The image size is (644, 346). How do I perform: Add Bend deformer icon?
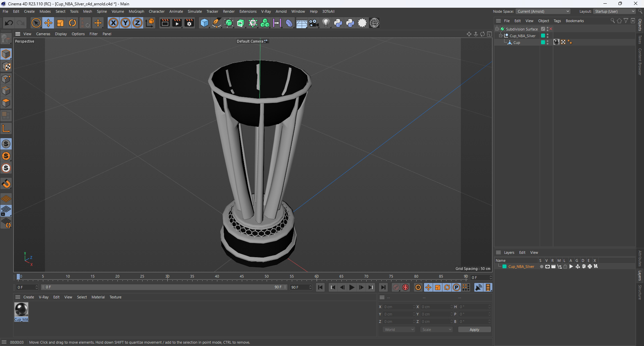(289, 23)
